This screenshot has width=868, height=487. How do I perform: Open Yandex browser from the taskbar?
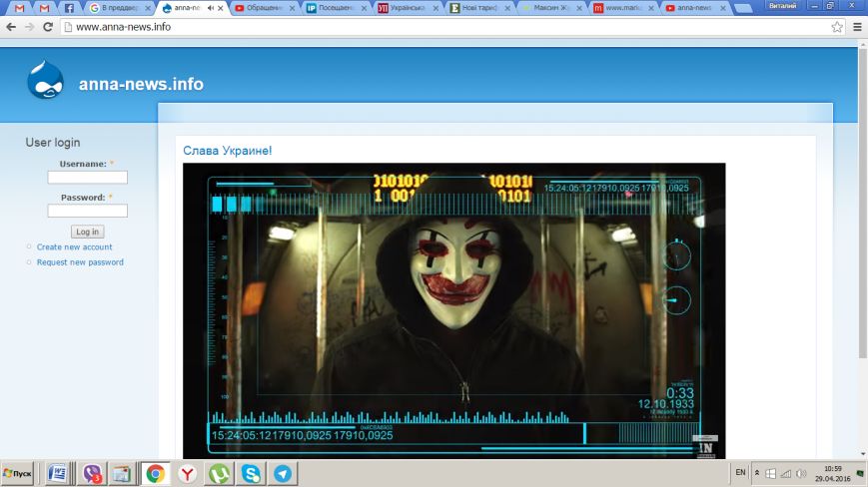pyautogui.click(x=187, y=474)
